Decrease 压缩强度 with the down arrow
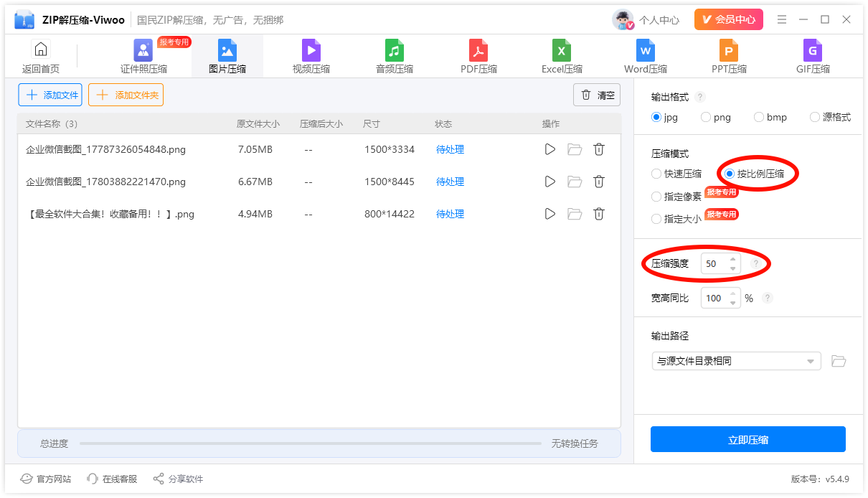This screenshot has height=498, width=868. 732,268
